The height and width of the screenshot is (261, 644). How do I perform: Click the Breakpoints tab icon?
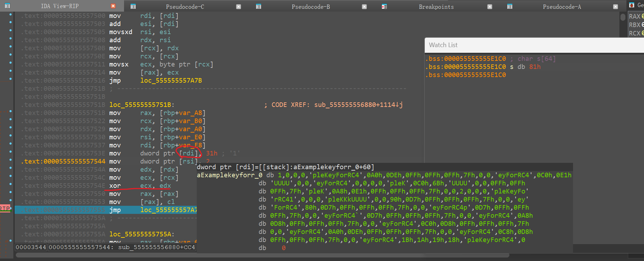pos(384,7)
